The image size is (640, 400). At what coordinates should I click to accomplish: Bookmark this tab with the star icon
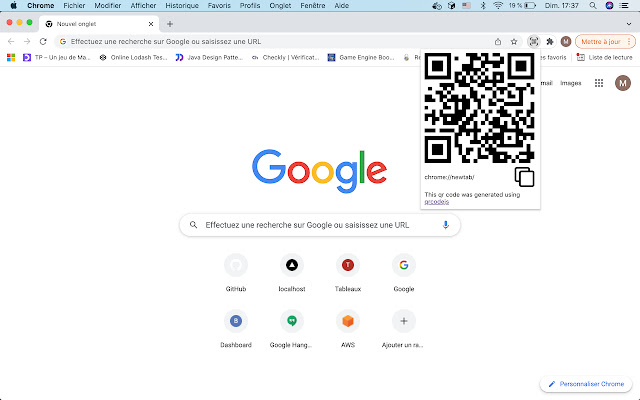coord(514,42)
